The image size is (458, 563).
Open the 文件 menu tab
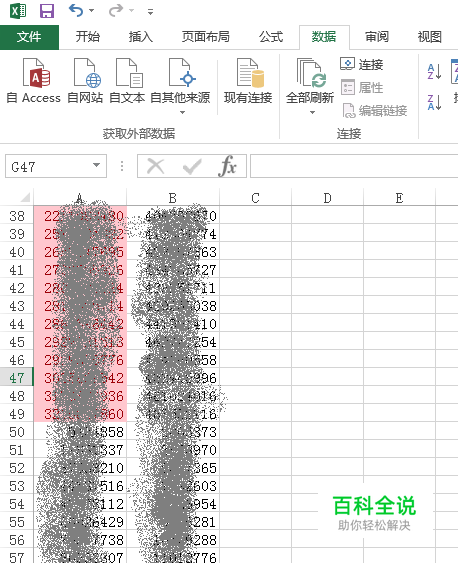[29, 37]
